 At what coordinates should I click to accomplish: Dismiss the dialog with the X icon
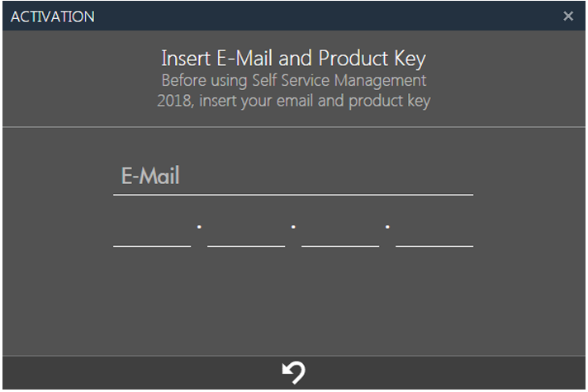click(x=568, y=16)
